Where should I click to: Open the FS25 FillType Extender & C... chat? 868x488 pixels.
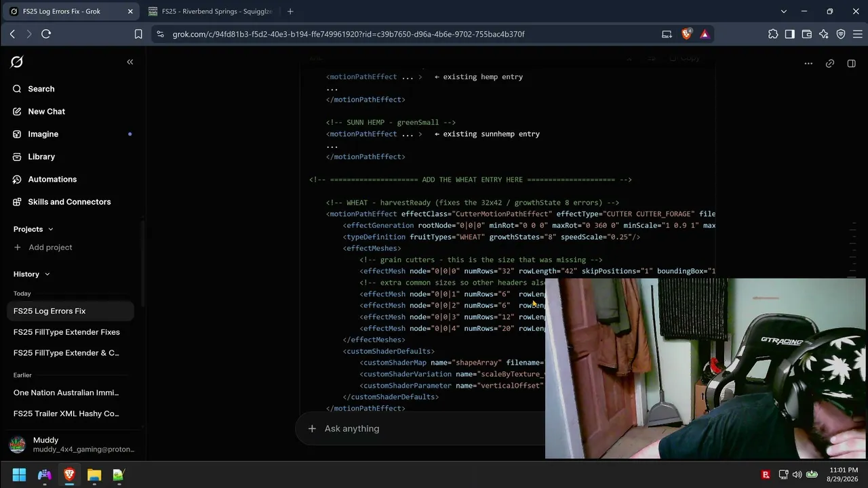click(71, 353)
